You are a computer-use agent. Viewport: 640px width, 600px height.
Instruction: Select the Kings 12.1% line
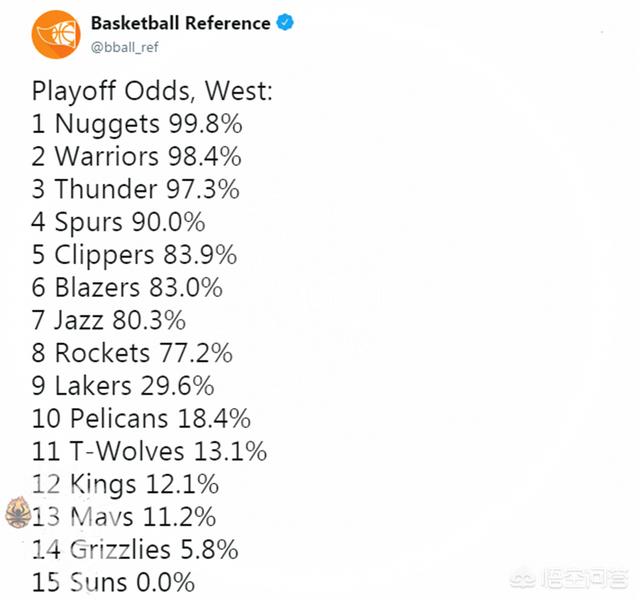(125, 484)
